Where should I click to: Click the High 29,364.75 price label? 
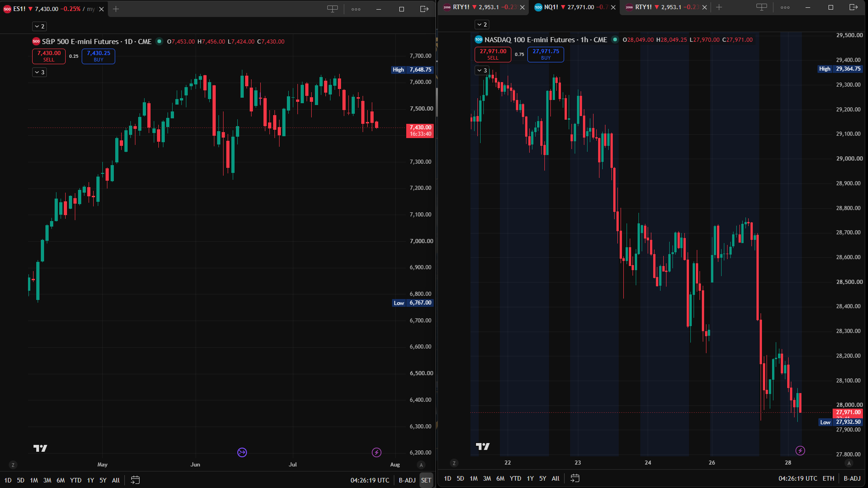point(840,69)
